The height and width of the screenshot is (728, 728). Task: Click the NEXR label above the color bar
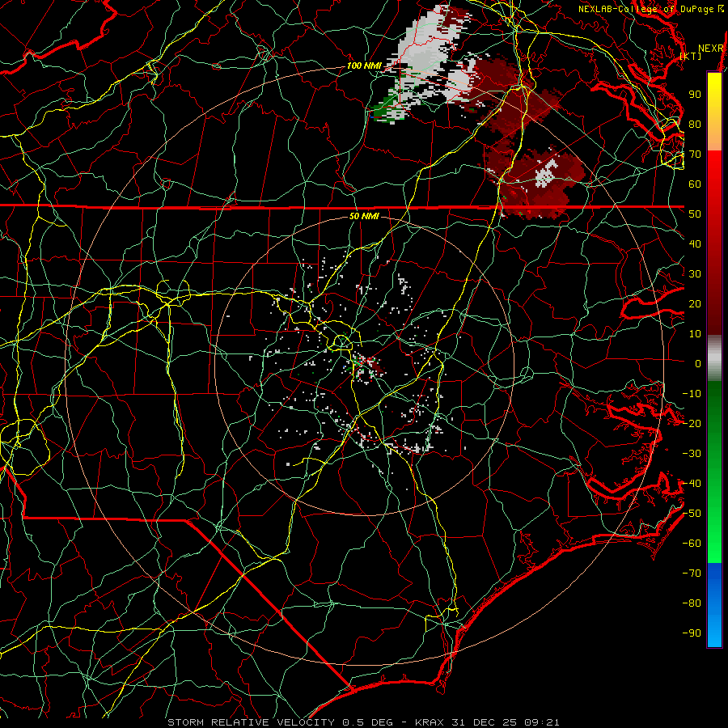(711, 49)
